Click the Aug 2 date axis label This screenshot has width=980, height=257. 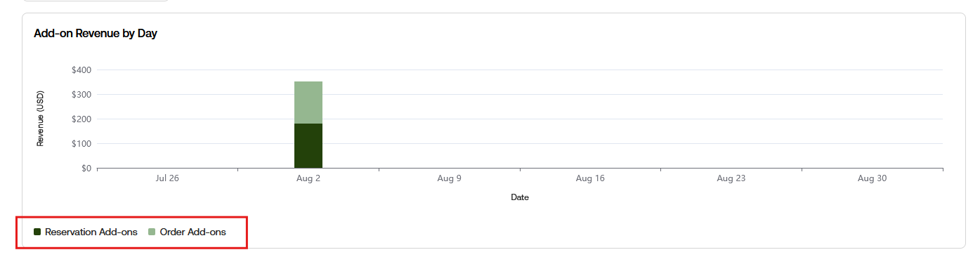click(x=308, y=178)
